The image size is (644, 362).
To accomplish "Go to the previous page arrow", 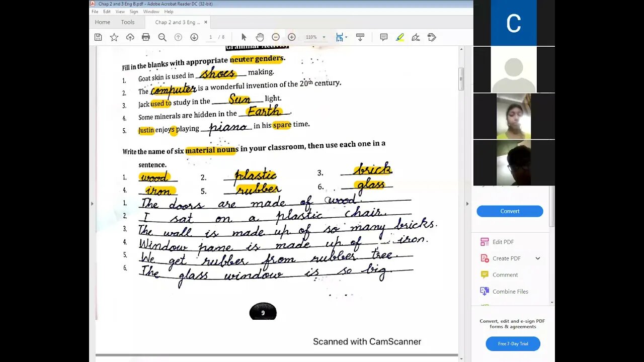I will click(x=178, y=37).
